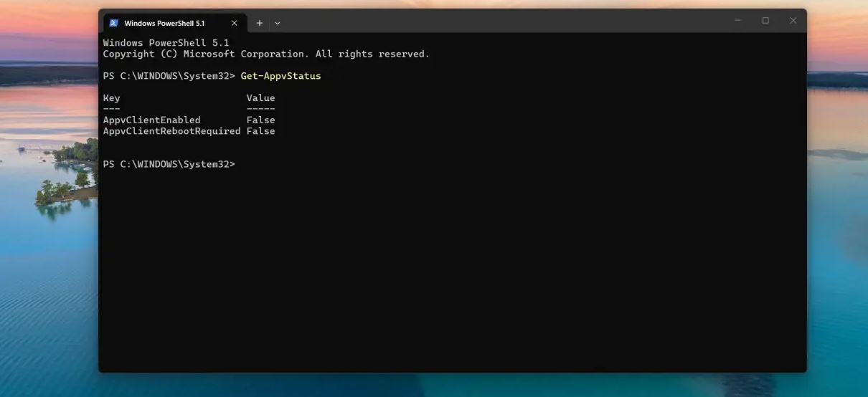Close the terminal window

[793, 21]
